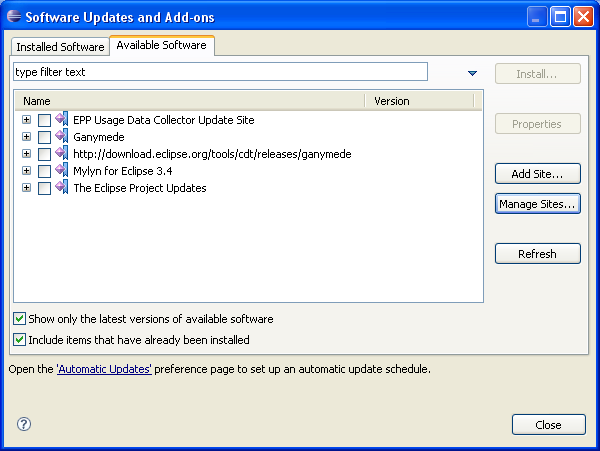
Task: Click the Mylyn for Eclipse 3.4 site icon
Action: [x=62, y=171]
